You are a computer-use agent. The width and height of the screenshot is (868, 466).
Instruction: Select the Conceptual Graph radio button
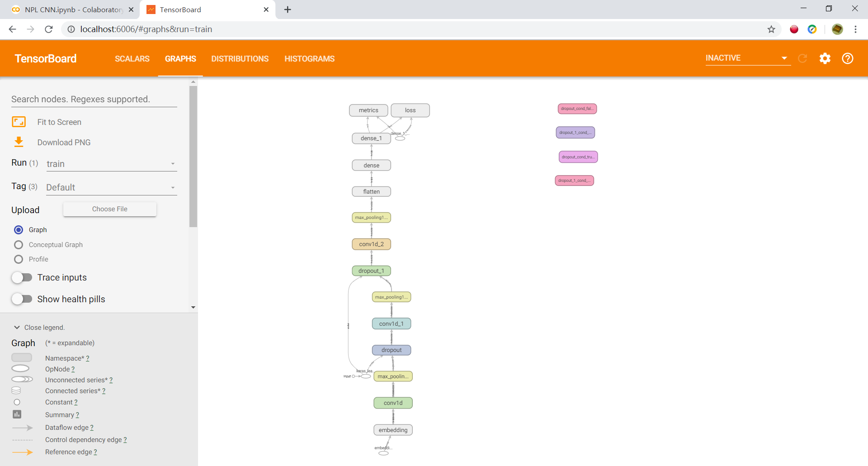click(19, 245)
